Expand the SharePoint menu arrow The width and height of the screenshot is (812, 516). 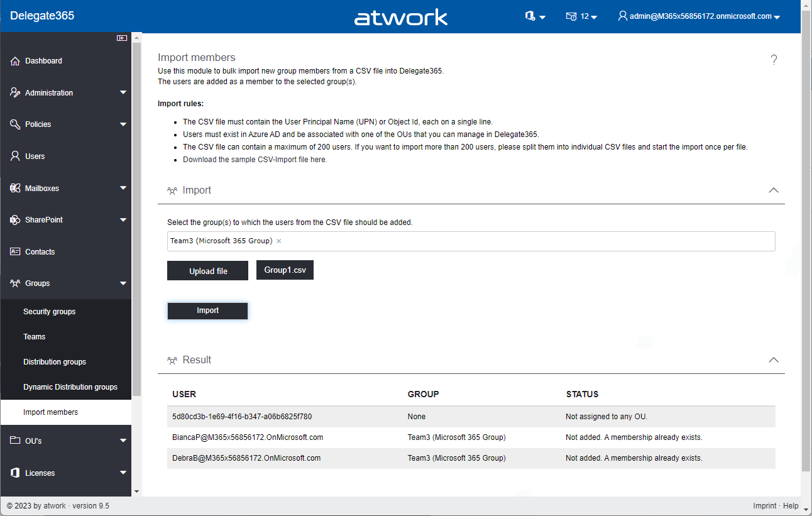(123, 220)
